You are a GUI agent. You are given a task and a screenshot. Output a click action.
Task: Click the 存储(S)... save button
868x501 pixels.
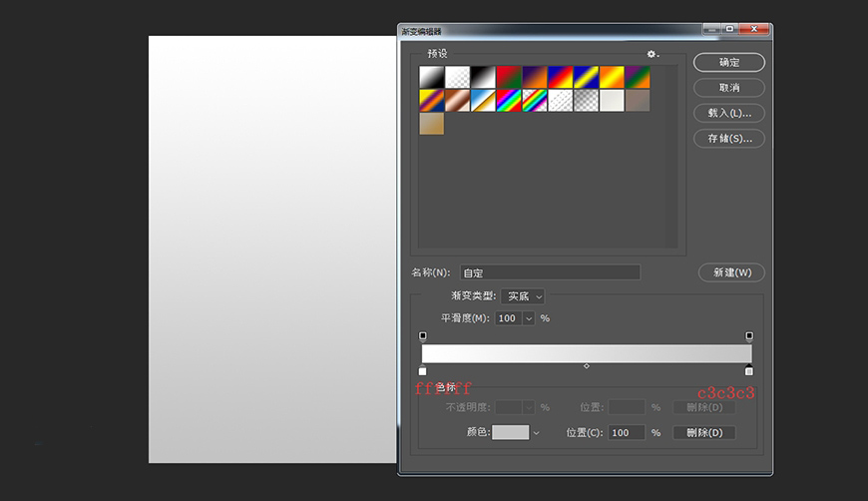pos(729,139)
